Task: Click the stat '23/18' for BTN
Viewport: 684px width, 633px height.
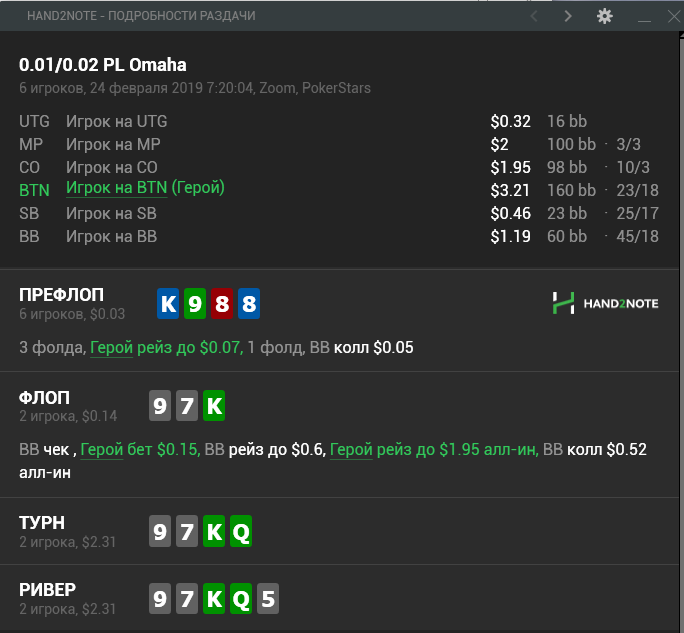Action: click(637, 190)
